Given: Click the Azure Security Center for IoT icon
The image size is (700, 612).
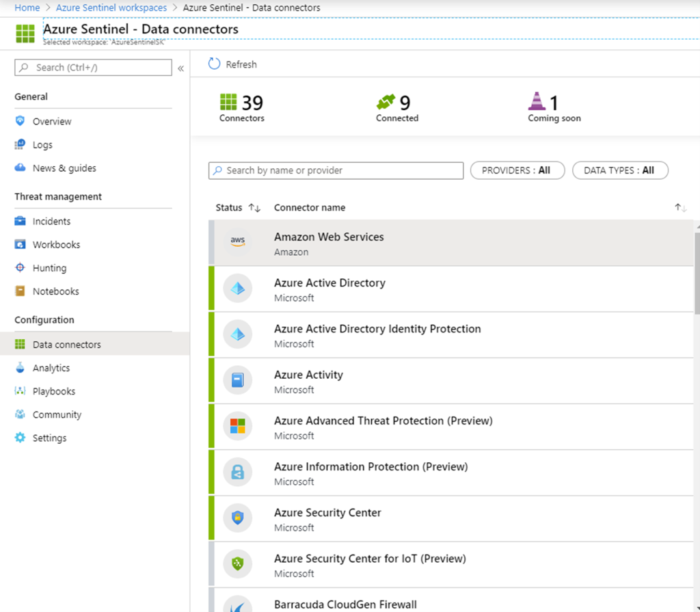Looking at the screenshot, I should tap(237, 563).
